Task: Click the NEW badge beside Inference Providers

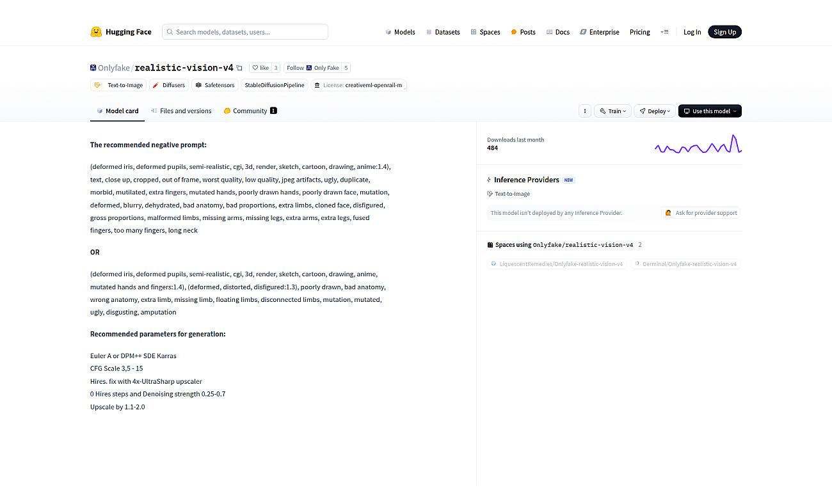Action: coord(568,180)
